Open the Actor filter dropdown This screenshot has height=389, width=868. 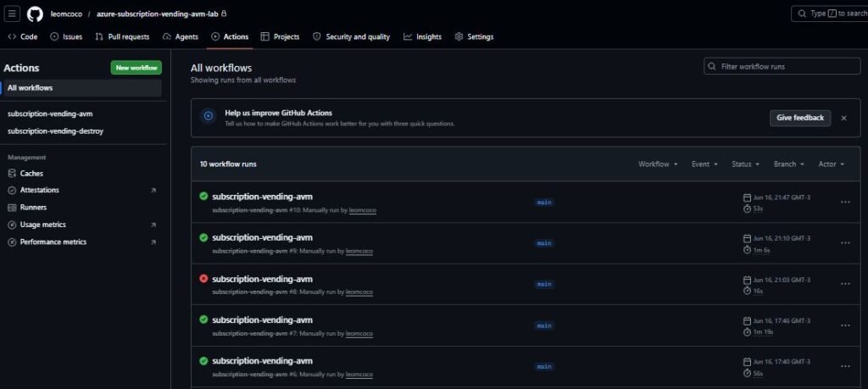pos(831,164)
